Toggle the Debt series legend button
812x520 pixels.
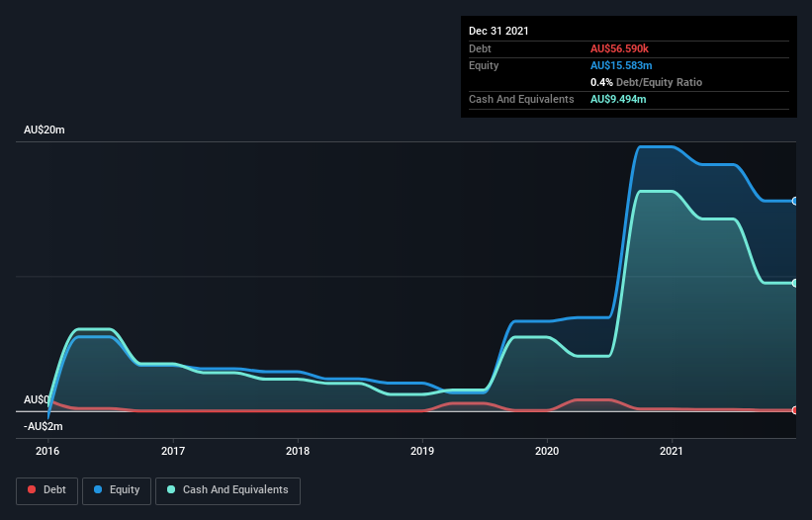[x=47, y=490]
